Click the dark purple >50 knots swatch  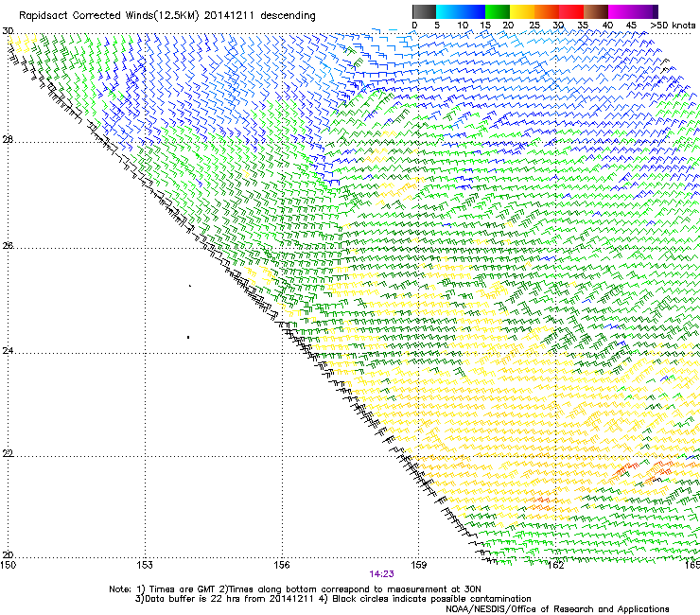click(x=656, y=11)
